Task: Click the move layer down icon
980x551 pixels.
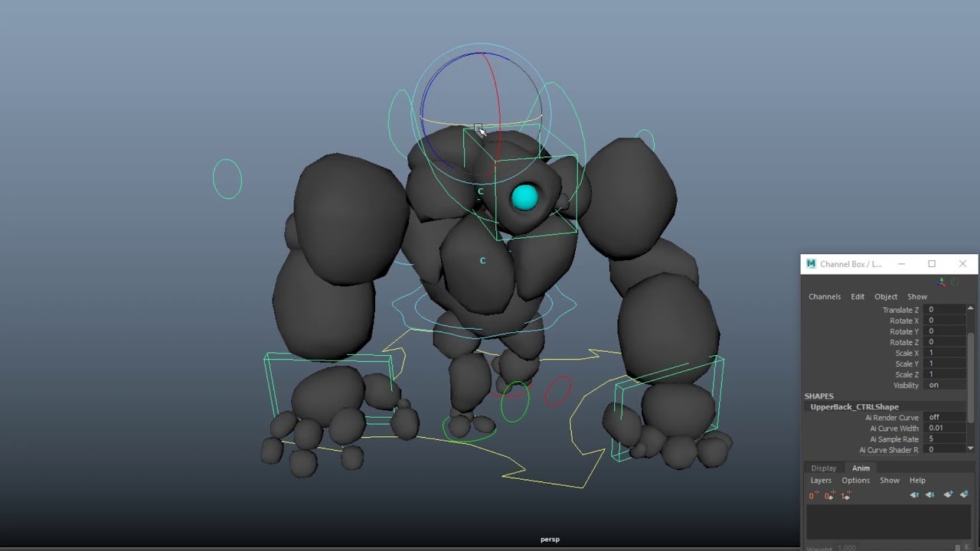Action: coord(931,495)
